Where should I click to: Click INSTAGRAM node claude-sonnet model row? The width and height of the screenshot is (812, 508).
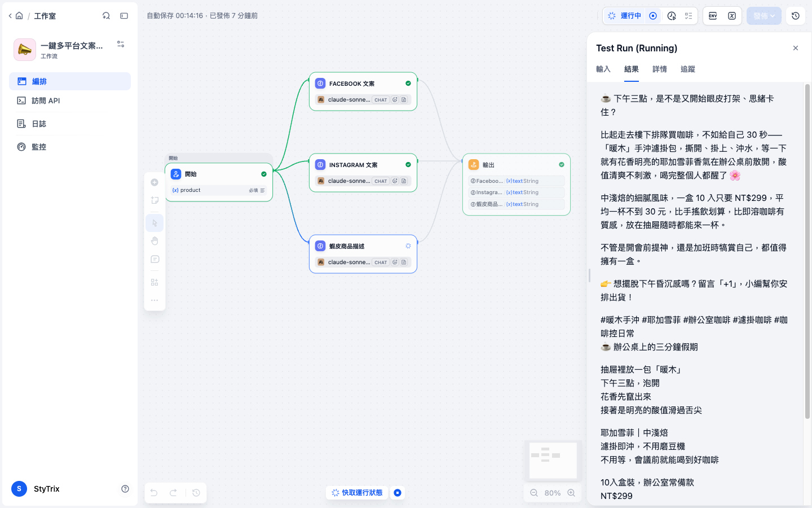[x=363, y=181]
